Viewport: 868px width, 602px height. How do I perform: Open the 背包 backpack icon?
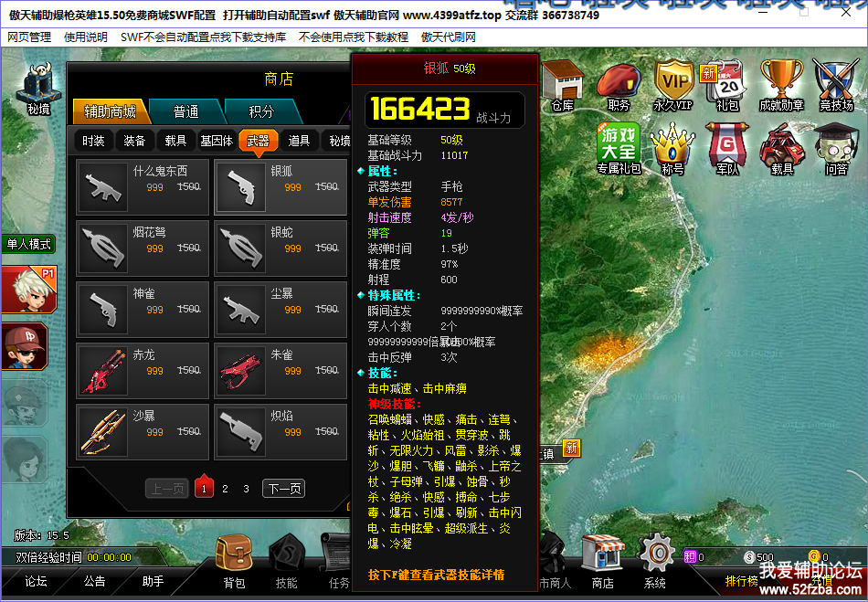click(234, 562)
